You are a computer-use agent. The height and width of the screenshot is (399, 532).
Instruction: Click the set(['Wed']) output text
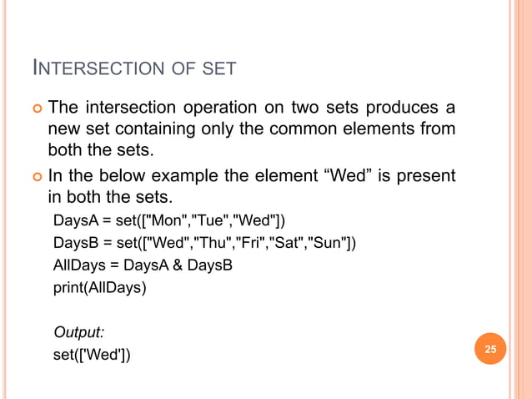point(92,355)
